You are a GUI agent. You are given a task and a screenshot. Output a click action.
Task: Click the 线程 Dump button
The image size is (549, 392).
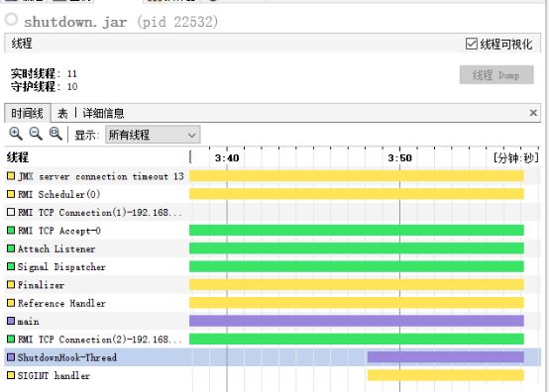pyautogui.click(x=496, y=75)
